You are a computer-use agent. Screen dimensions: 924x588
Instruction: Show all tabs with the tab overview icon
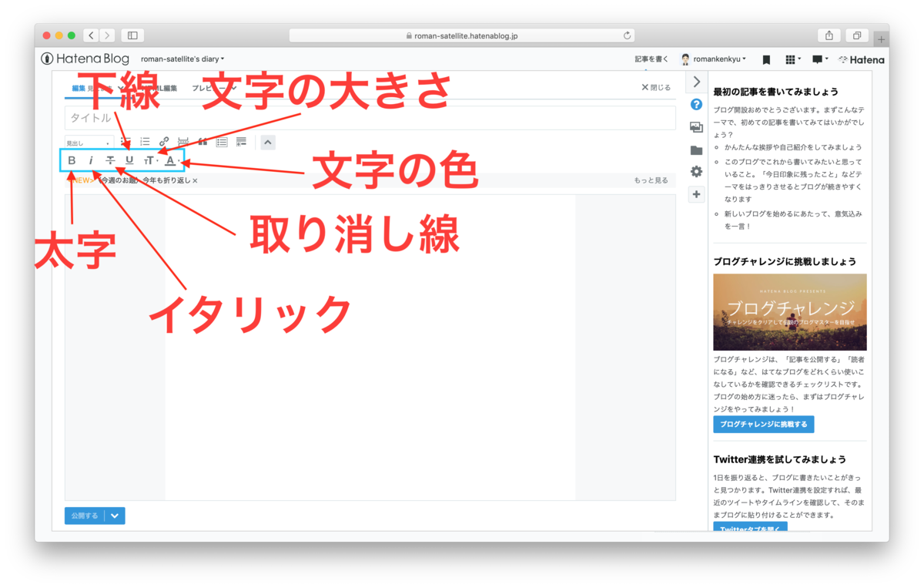pyautogui.click(x=857, y=35)
